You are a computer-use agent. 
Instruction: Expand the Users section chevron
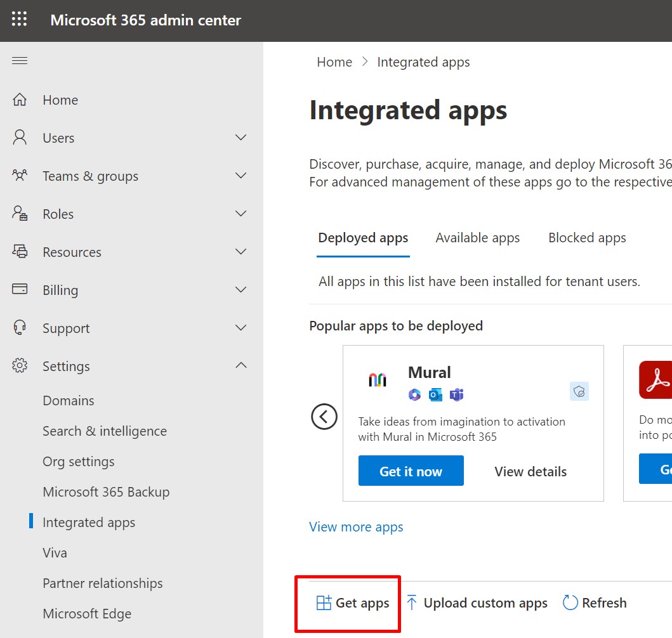[241, 138]
